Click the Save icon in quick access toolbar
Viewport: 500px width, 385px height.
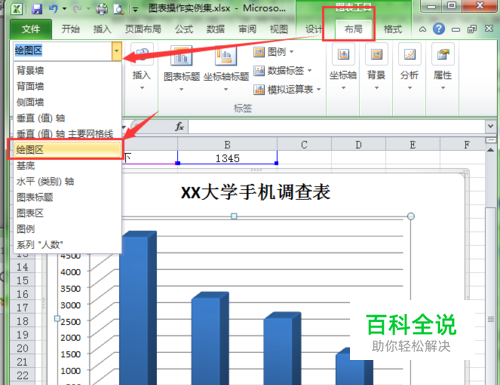point(37,9)
